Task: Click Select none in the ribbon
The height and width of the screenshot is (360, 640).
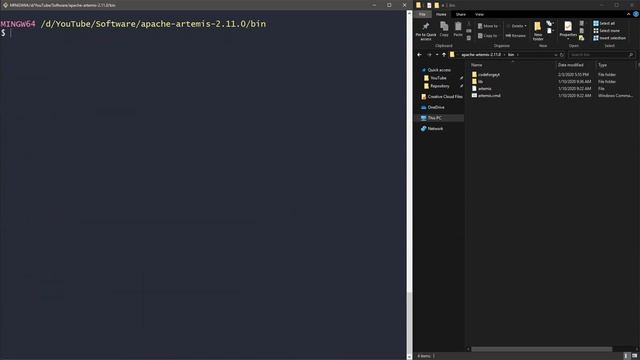Action: pyautogui.click(x=607, y=31)
